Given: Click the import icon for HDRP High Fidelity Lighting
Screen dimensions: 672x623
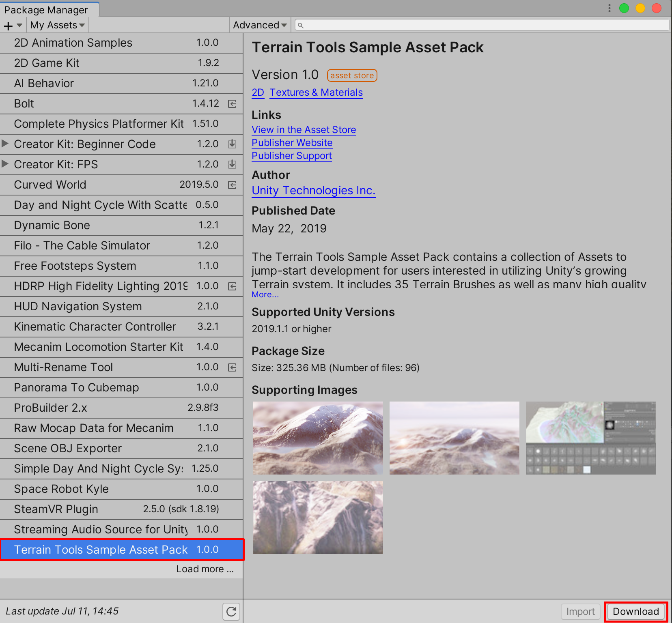Looking at the screenshot, I should tap(232, 286).
